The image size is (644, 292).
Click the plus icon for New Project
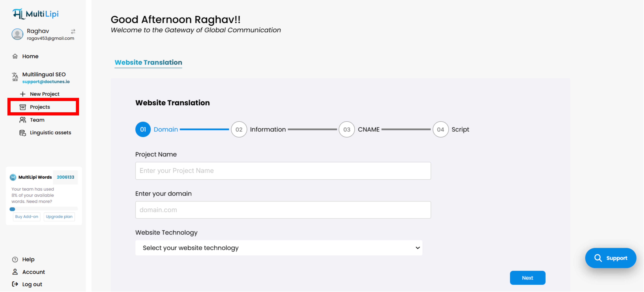pyautogui.click(x=23, y=94)
